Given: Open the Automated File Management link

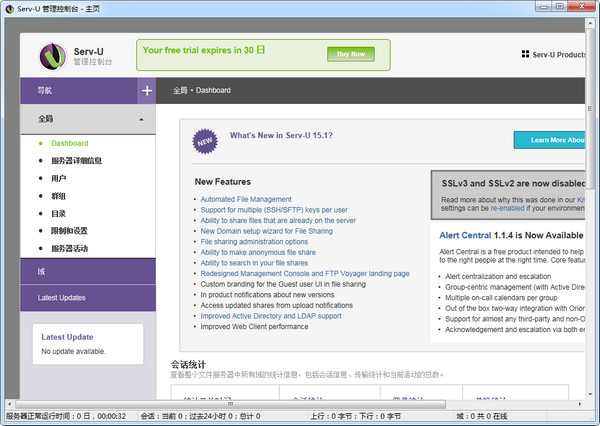Looking at the screenshot, I should pyautogui.click(x=246, y=199).
